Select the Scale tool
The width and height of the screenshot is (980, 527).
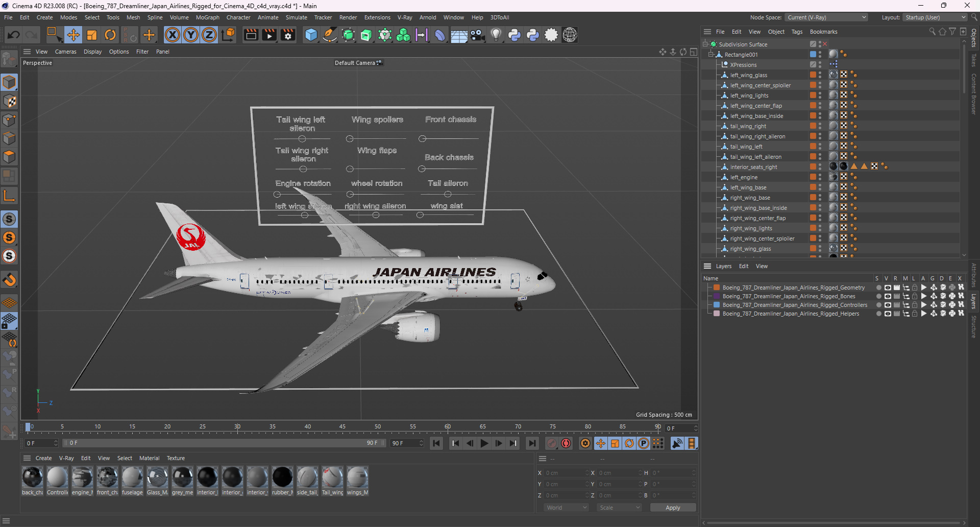coord(92,35)
